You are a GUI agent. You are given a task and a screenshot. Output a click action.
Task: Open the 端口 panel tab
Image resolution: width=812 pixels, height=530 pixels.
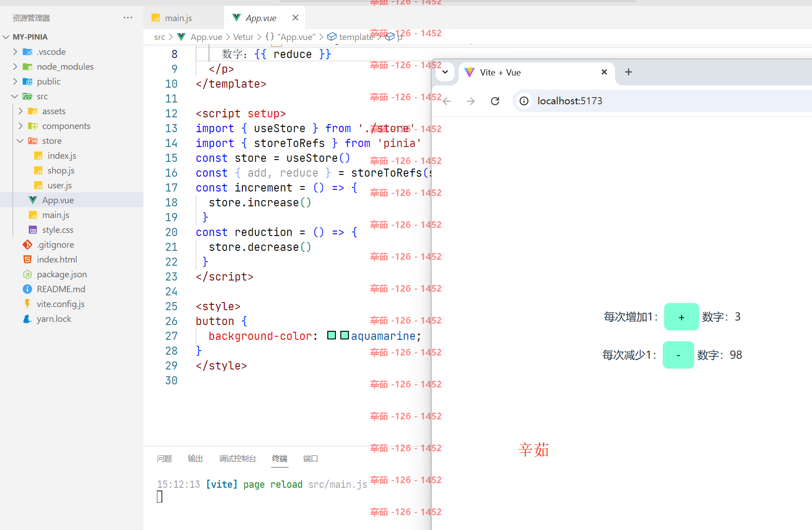pos(310,459)
